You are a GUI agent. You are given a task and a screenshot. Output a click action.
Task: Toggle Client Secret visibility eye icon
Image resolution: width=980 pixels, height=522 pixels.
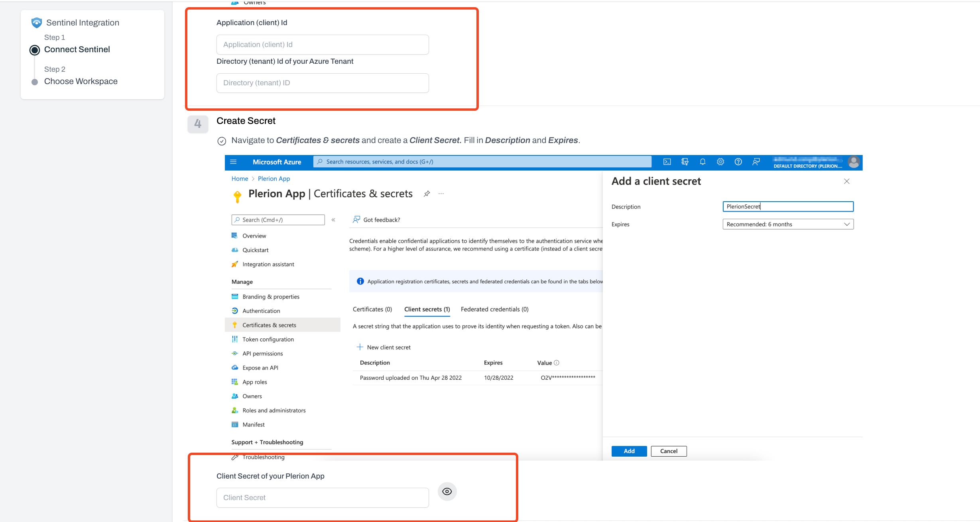pos(447,491)
